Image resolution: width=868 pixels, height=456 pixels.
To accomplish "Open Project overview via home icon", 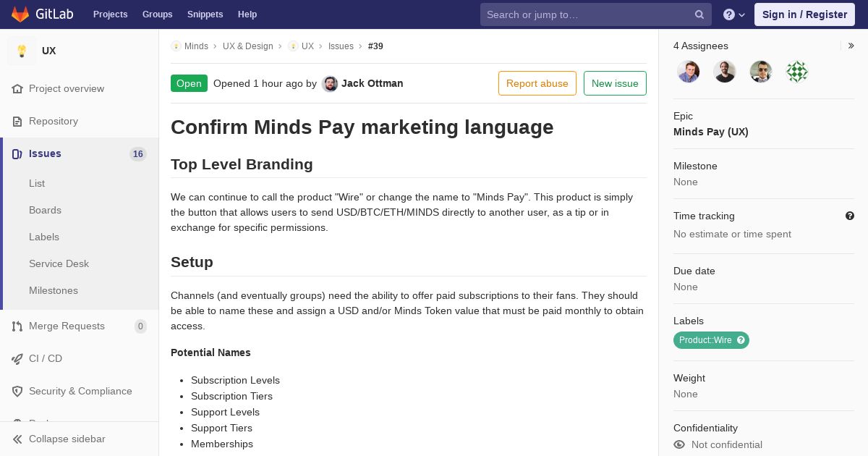I will (x=17, y=88).
